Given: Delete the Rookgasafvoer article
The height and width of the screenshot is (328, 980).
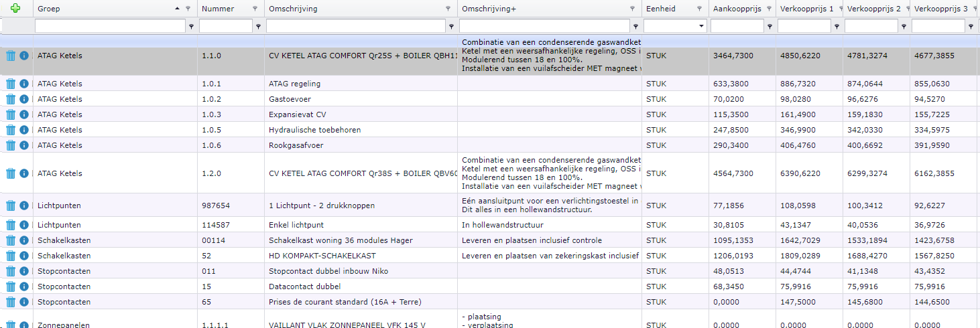Looking at the screenshot, I should click(11, 145).
